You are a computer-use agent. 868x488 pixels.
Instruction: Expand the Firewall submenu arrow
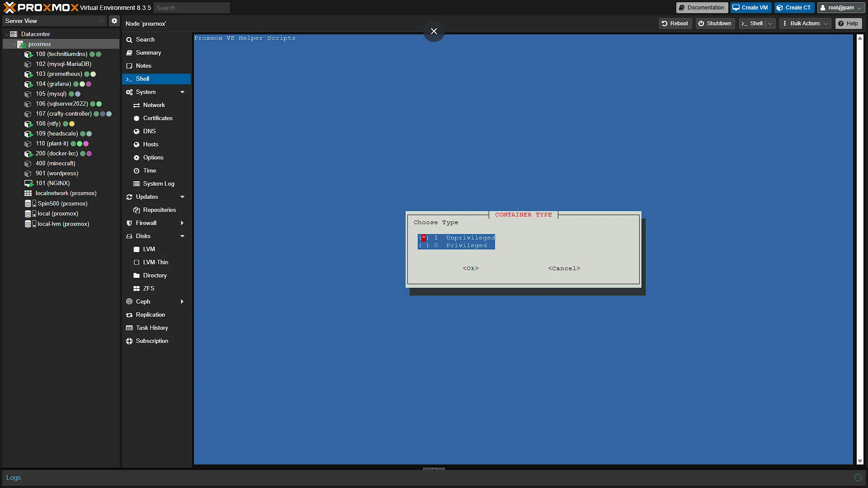pyautogui.click(x=182, y=223)
